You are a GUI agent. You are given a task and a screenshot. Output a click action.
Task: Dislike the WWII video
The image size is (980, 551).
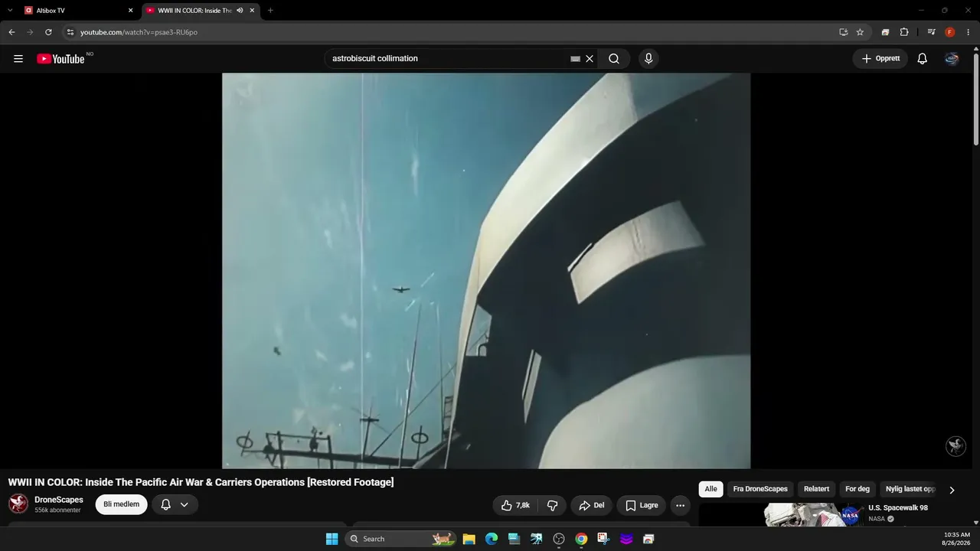tap(552, 505)
